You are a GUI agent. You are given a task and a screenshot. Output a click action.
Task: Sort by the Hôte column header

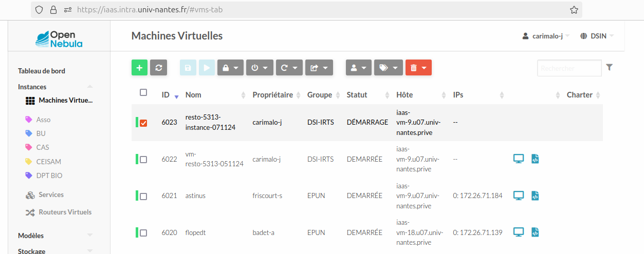(421, 95)
